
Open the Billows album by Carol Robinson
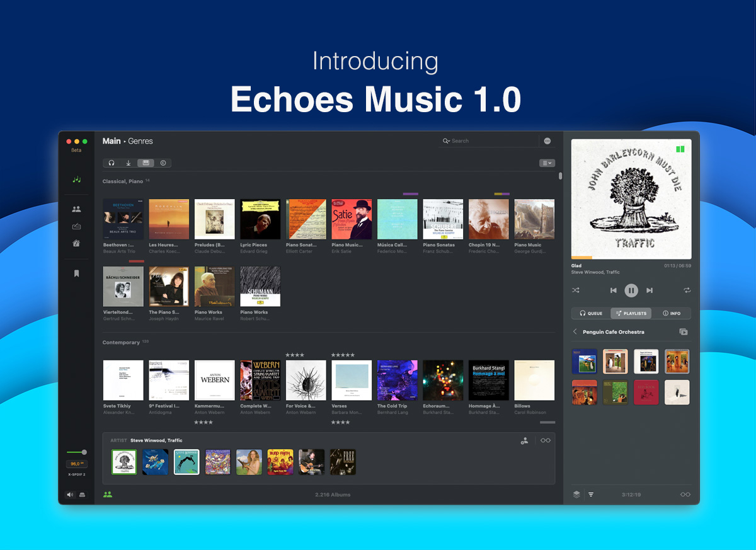534,381
